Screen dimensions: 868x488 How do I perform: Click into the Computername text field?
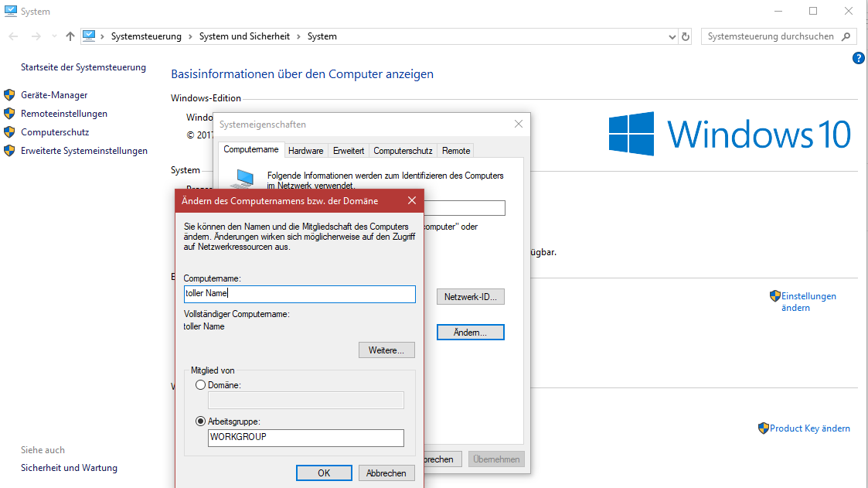click(299, 294)
